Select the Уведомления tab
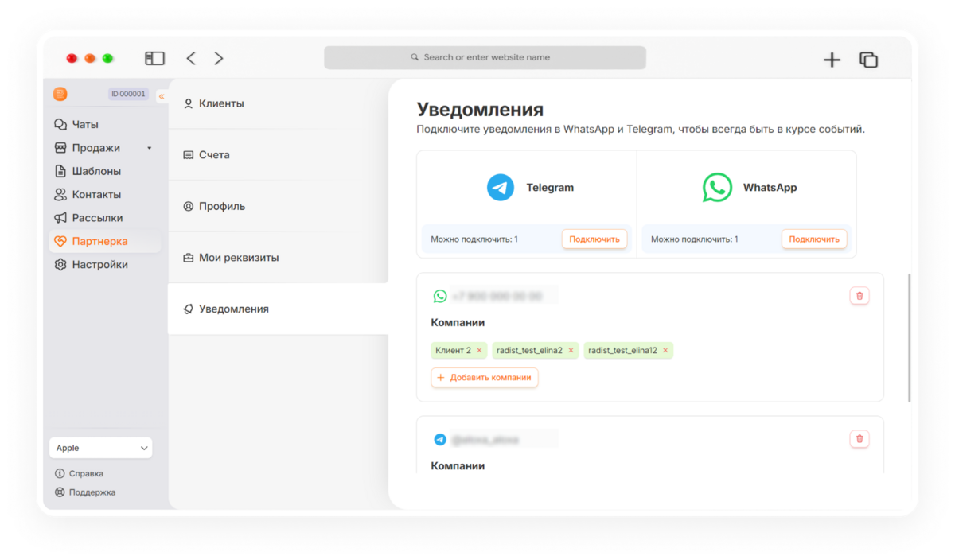The image size is (955, 560). tap(278, 309)
